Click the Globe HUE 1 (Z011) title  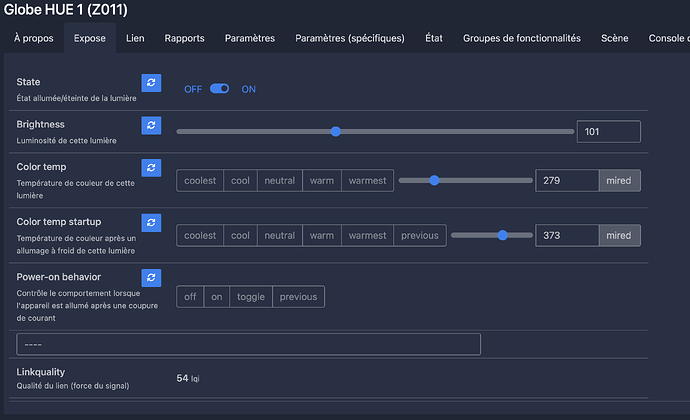[x=66, y=10]
